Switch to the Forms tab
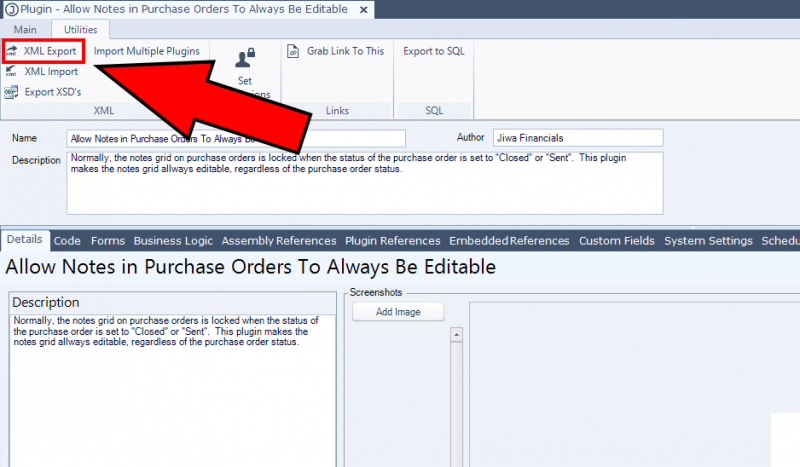Screen dimensions: 800x467 tap(108, 241)
